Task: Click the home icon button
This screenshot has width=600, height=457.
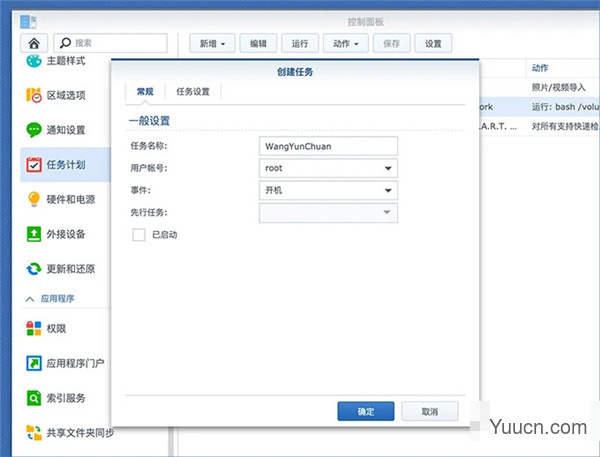Action: coord(34,43)
